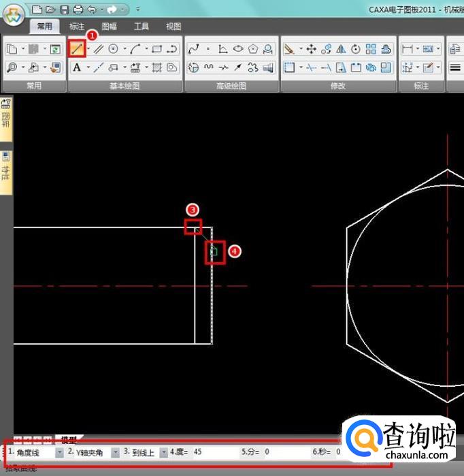
Task: Click the Mirror tool icon
Action: pos(342,49)
